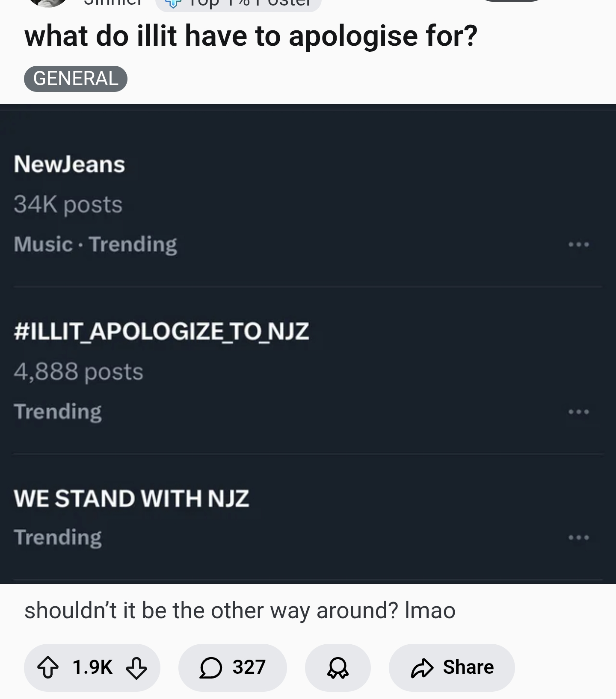Tap the 1.9K vote count
The width and height of the screenshot is (616, 699).
click(92, 668)
